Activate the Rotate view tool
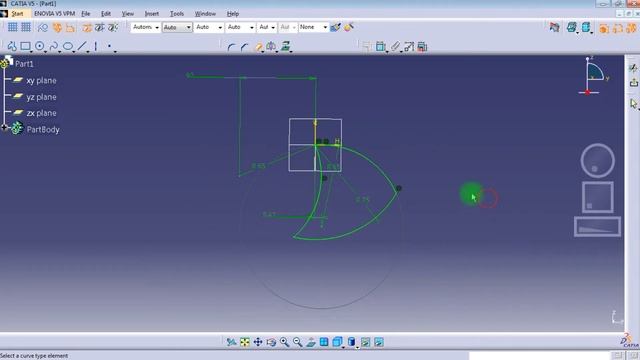The height and width of the screenshot is (360, 640). [x=271, y=342]
